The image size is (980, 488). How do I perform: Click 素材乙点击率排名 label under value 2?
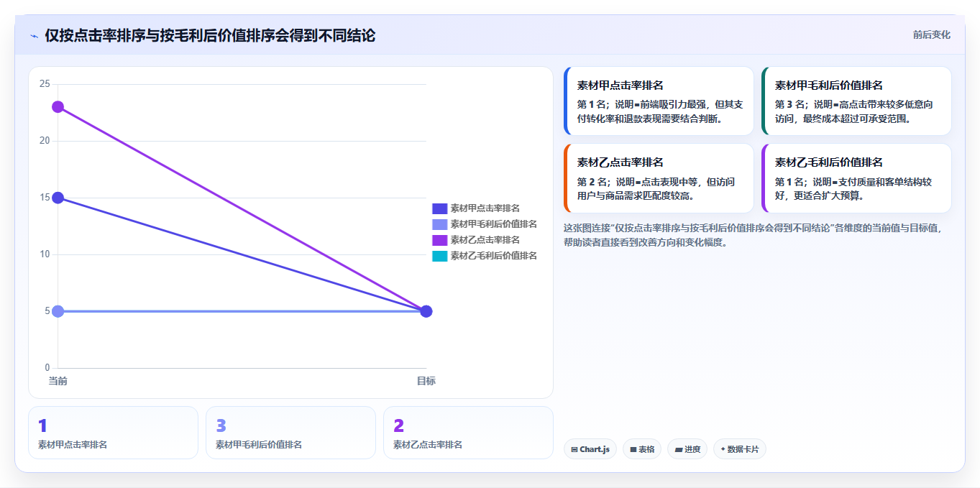click(x=428, y=445)
